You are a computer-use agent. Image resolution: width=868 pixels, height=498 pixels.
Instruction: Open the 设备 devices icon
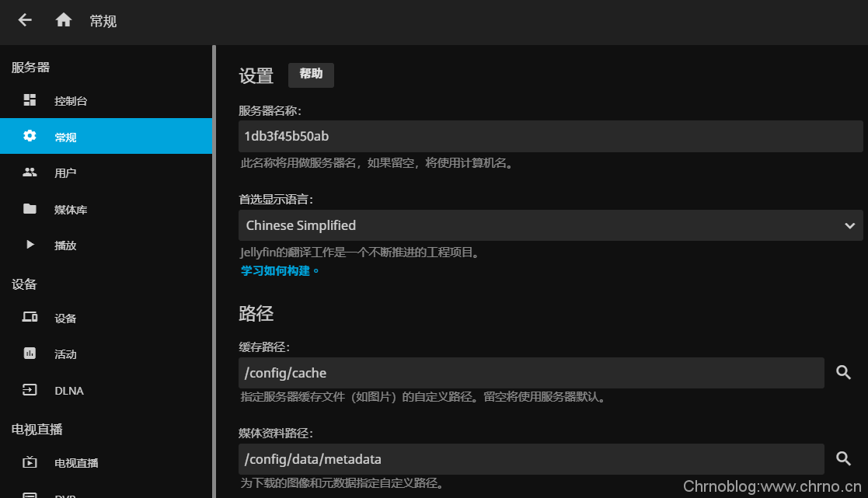tap(30, 318)
